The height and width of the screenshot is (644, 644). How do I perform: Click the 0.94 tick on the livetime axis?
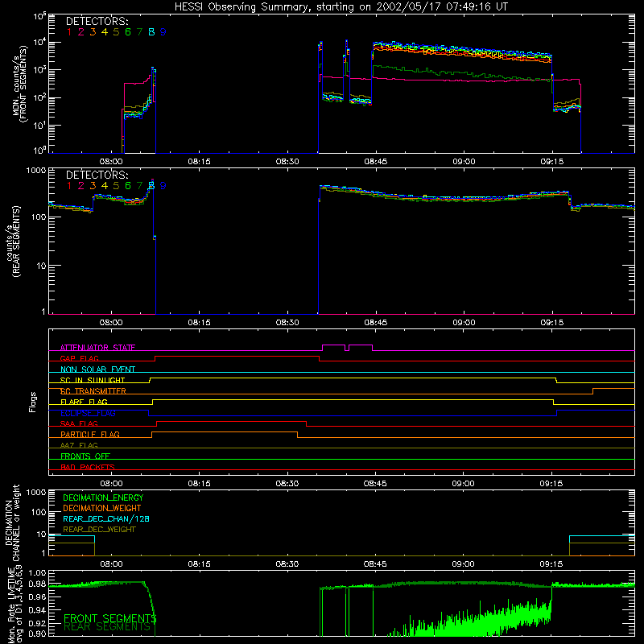(37, 610)
